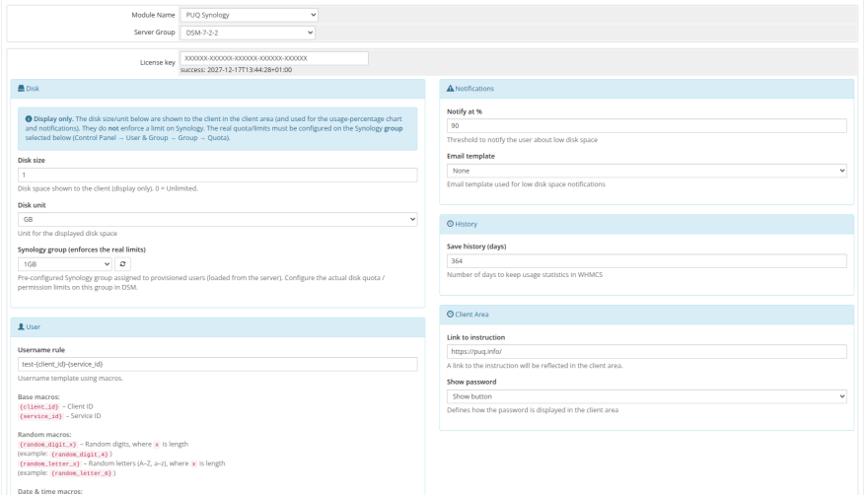The width and height of the screenshot is (868, 495).
Task: Click the 'Module Name' label
Action: pos(153,15)
